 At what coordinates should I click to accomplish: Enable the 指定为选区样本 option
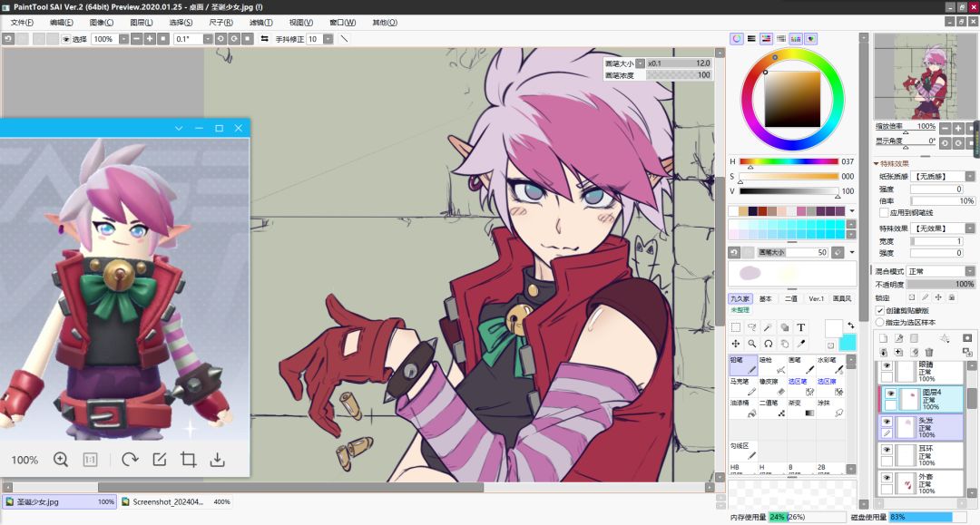pos(880,322)
